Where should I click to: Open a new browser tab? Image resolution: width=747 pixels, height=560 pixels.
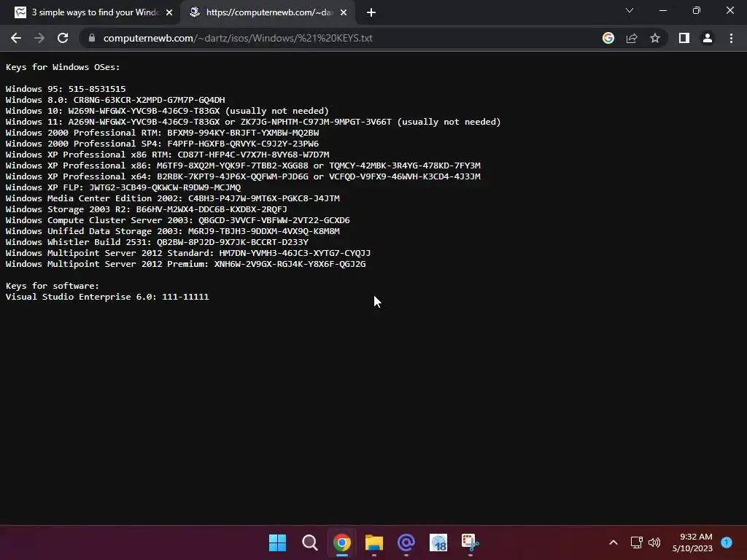[x=371, y=12]
